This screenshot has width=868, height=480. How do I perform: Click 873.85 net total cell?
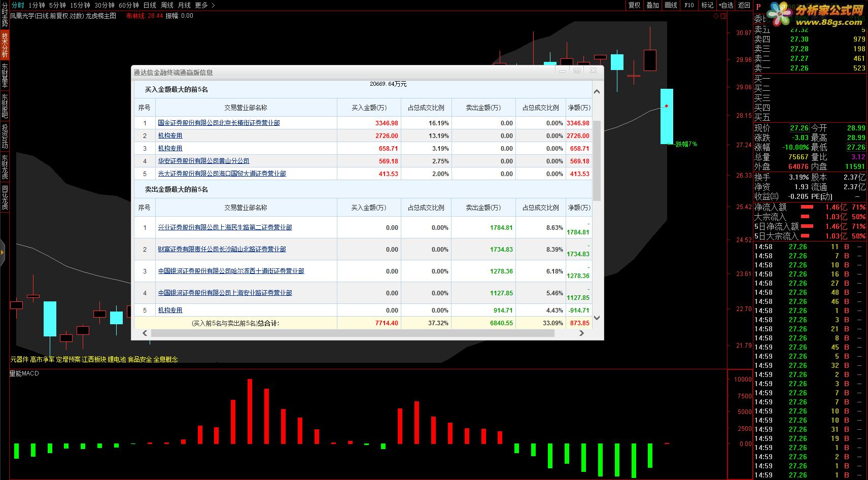[579, 323]
